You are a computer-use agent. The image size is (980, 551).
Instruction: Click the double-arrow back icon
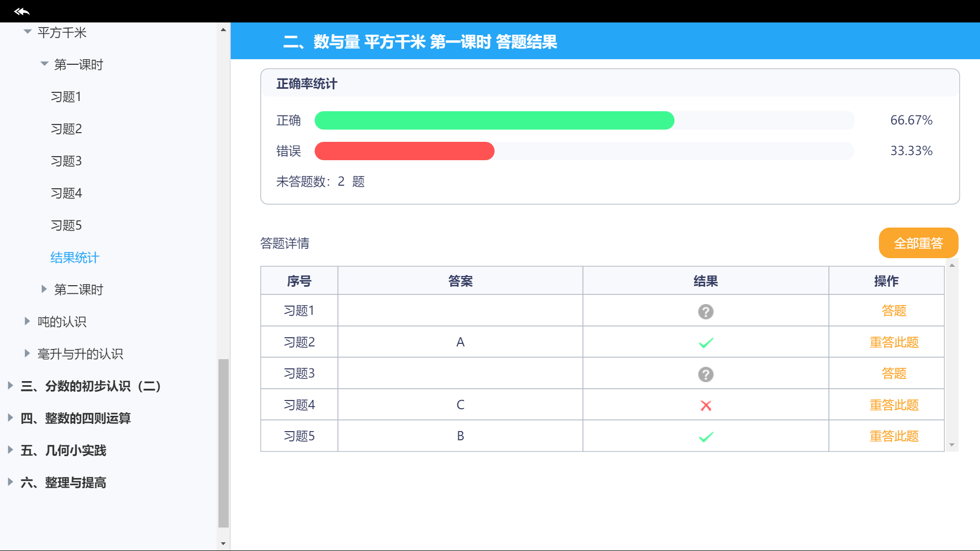tap(22, 11)
